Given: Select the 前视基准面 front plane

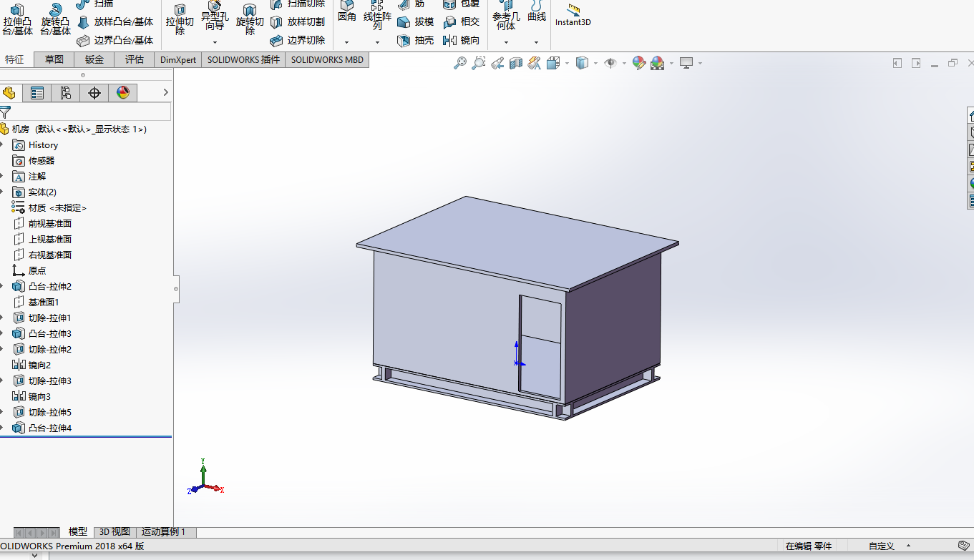Looking at the screenshot, I should pos(42,224).
